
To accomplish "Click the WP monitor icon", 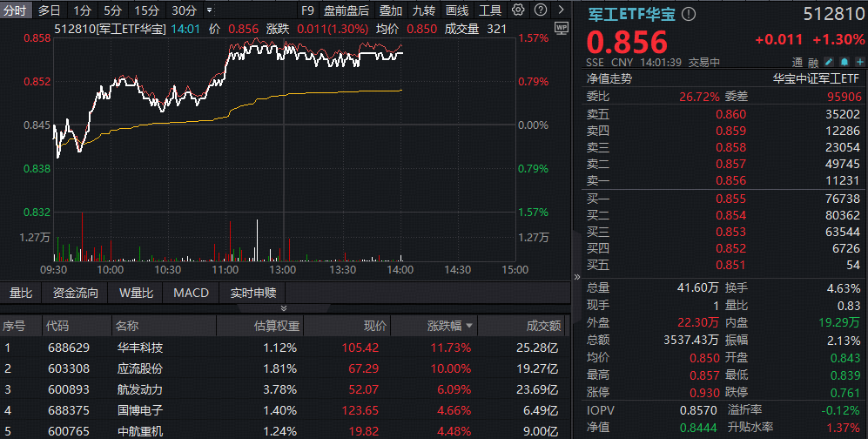I will 560,28.
